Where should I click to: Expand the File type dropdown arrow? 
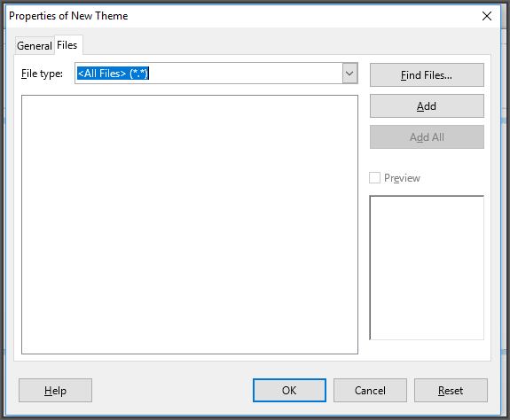pyautogui.click(x=349, y=74)
